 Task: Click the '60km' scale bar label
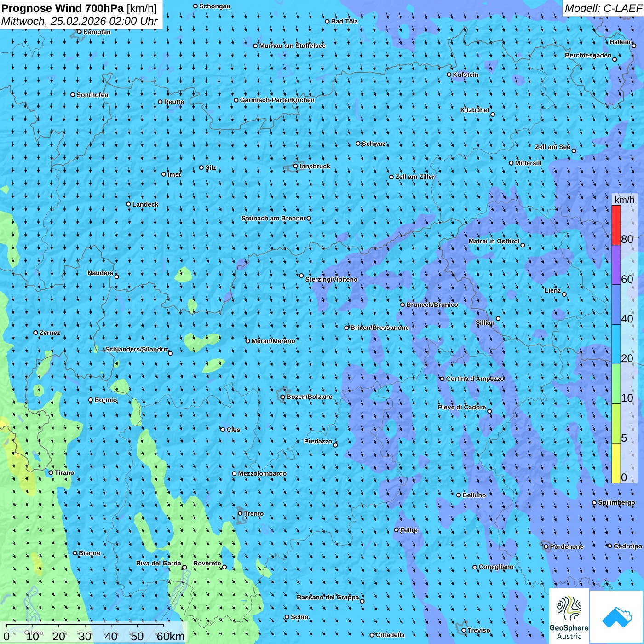point(171,636)
